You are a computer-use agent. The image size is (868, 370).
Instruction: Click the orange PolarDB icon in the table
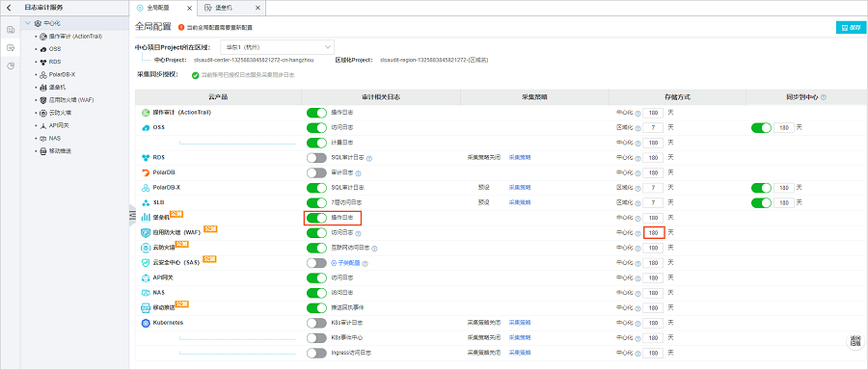tap(147, 172)
